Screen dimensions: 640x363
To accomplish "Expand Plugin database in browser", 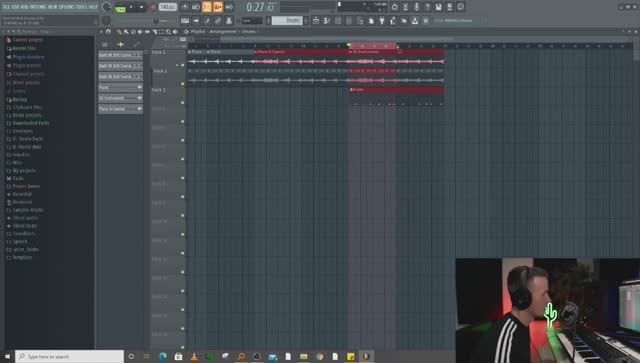I will pos(25,57).
